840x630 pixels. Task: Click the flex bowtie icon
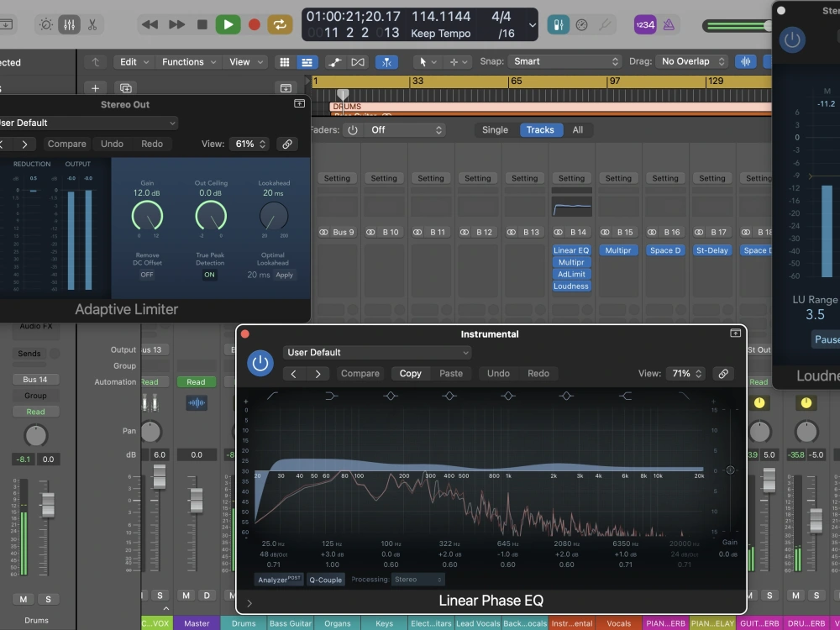[x=357, y=62]
